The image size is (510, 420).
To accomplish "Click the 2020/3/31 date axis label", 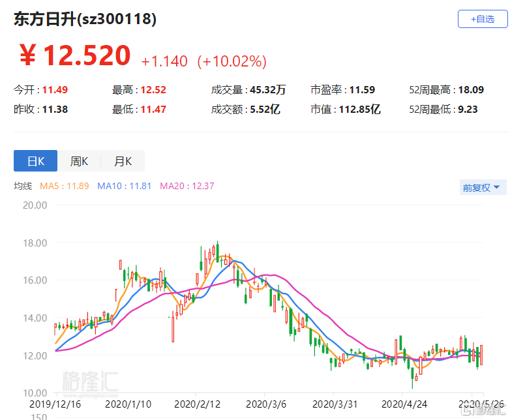I will pos(335,404).
